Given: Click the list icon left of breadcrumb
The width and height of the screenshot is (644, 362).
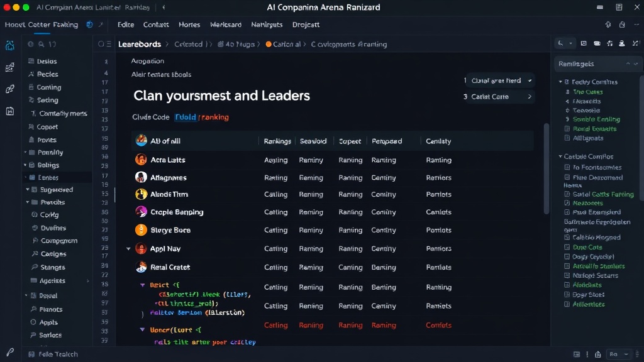Looking at the screenshot, I should click(108, 45).
